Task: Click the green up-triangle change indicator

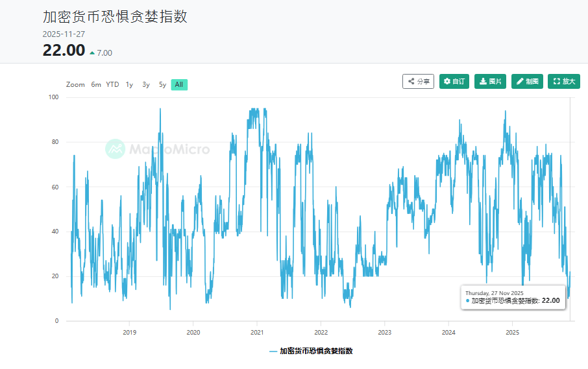Action: click(x=92, y=53)
